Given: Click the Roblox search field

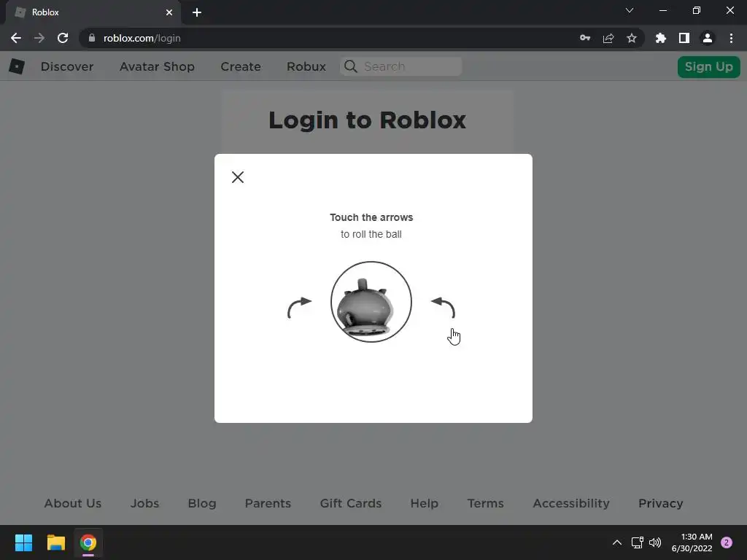Looking at the screenshot, I should point(401,66).
